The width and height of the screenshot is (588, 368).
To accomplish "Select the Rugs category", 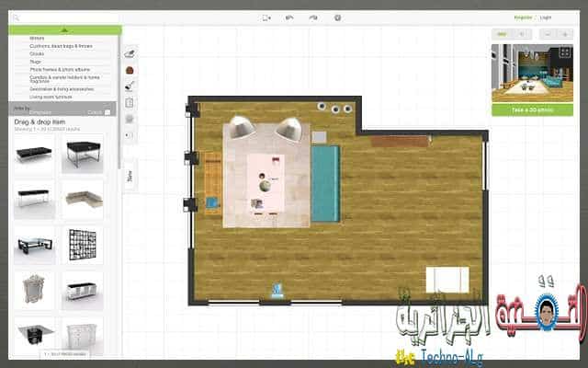I will pyautogui.click(x=37, y=61).
